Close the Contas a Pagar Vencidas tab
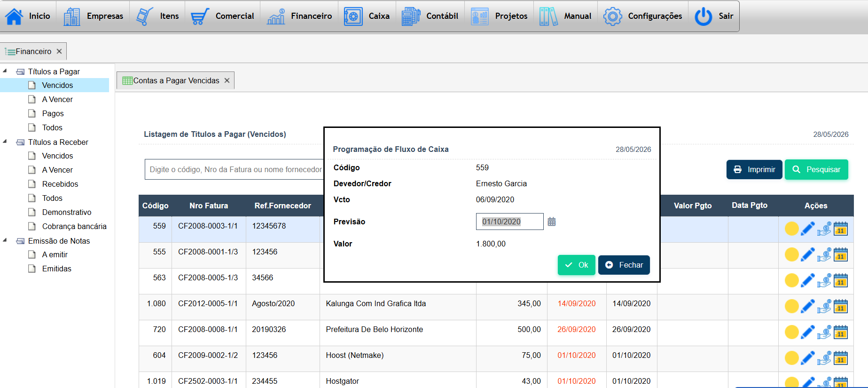The image size is (868, 388). pyautogui.click(x=227, y=80)
